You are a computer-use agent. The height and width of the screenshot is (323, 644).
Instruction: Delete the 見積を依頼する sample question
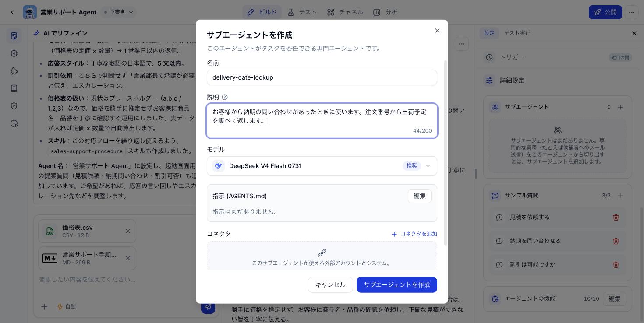(616, 218)
